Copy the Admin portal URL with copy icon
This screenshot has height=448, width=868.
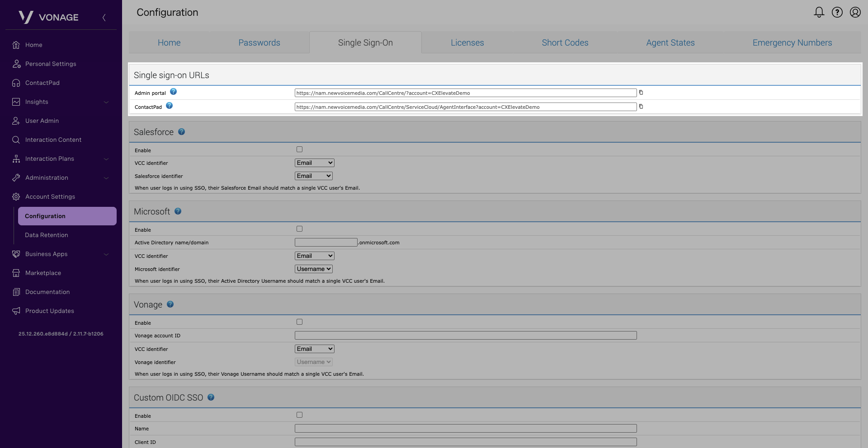641,93
